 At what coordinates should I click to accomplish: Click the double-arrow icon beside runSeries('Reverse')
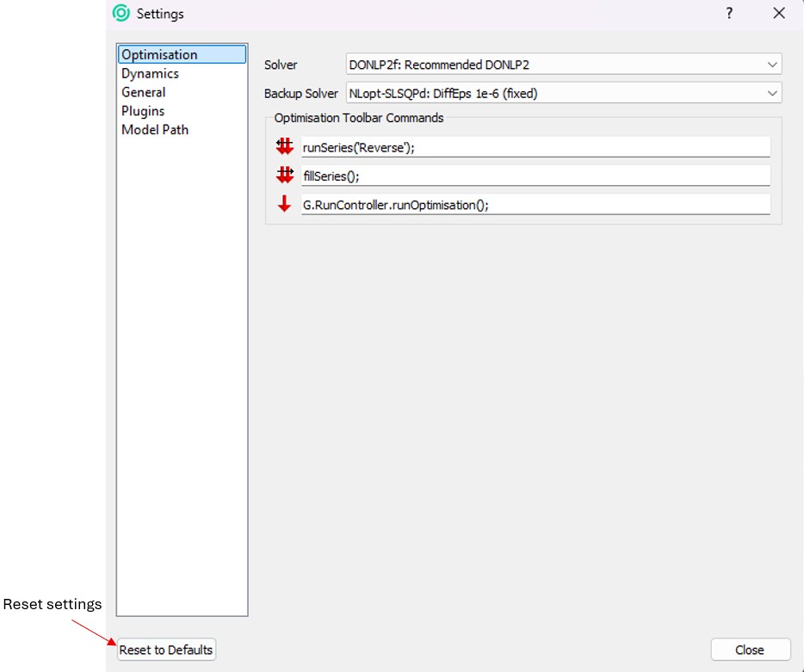pos(284,147)
